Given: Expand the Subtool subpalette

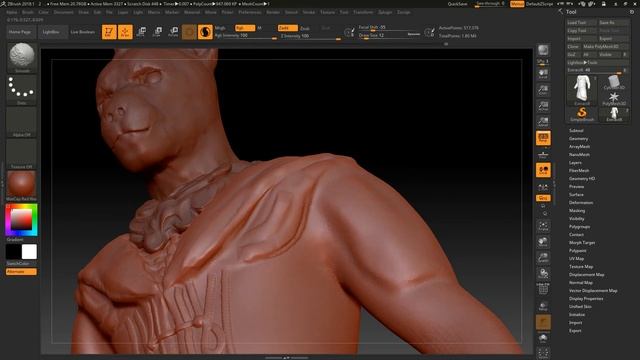Looking at the screenshot, I should pos(576,131).
